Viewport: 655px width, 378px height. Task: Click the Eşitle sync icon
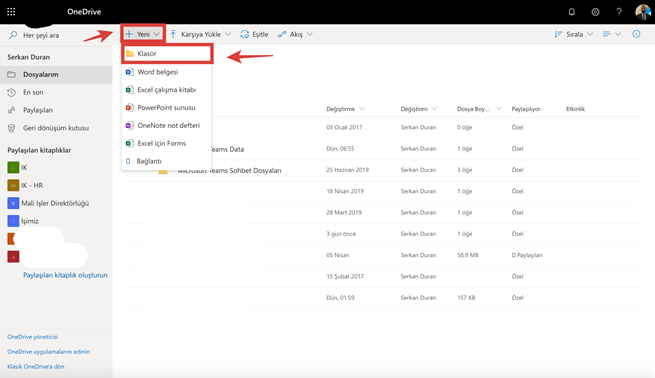244,34
